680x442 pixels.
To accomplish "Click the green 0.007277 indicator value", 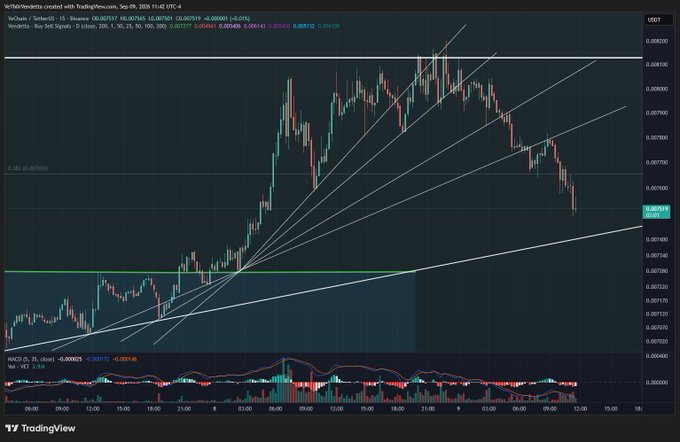I will [180, 26].
